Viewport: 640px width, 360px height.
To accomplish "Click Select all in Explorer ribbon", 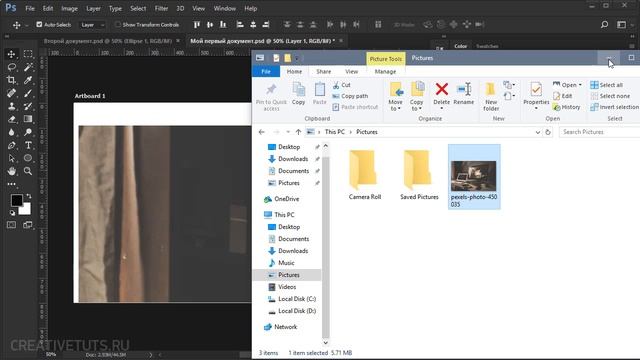I will click(x=607, y=85).
